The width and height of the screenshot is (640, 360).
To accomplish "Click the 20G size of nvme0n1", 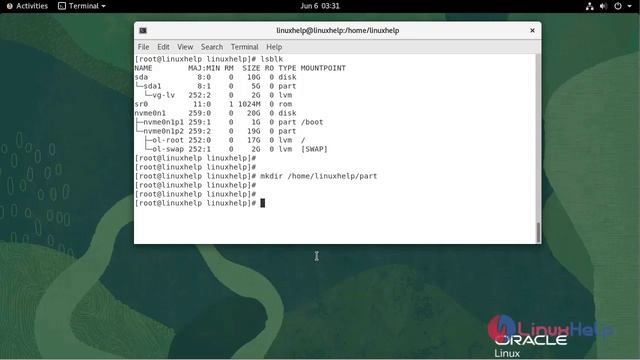I will click(253, 113).
